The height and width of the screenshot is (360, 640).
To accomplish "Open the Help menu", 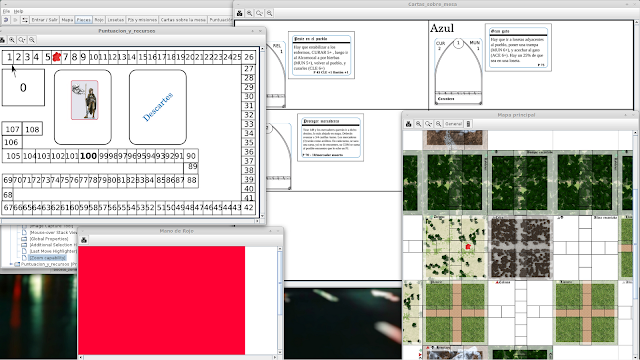I will coord(18,11).
